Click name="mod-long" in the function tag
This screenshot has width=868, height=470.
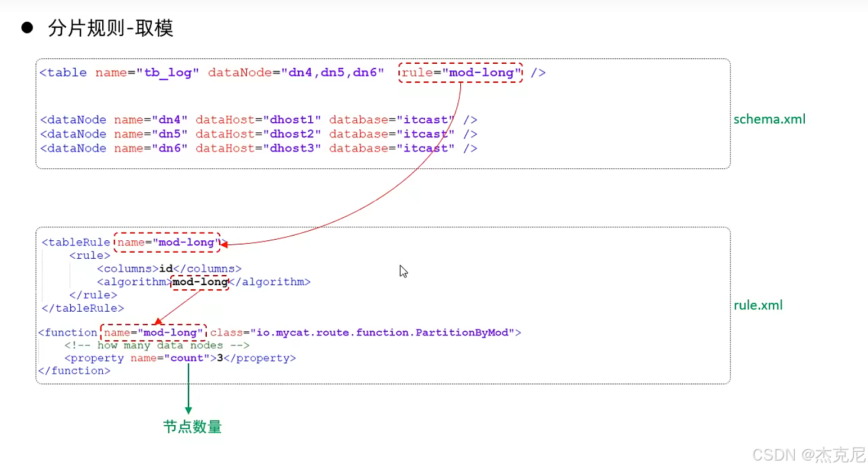click(x=154, y=332)
